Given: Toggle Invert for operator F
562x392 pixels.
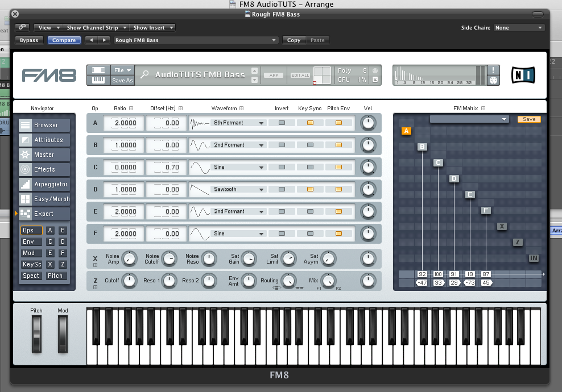Looking at the screenshot, I should click(282, 233).
